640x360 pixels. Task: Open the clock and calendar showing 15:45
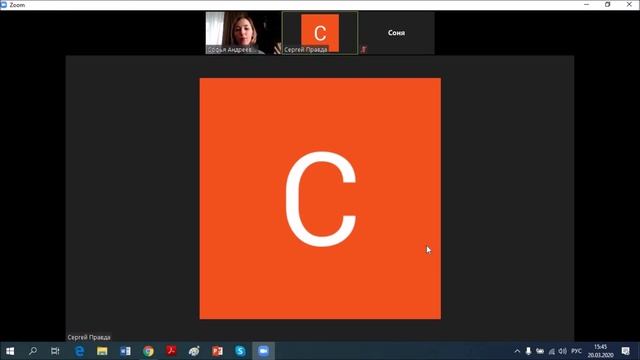pyautogui.click(x=600, y=351)
